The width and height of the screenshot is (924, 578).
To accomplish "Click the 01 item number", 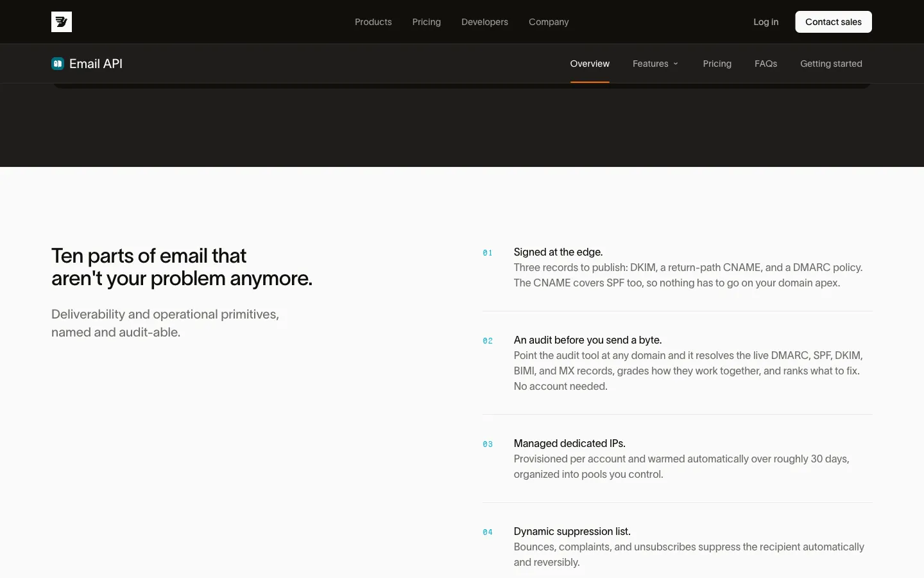I will (488, 253).
